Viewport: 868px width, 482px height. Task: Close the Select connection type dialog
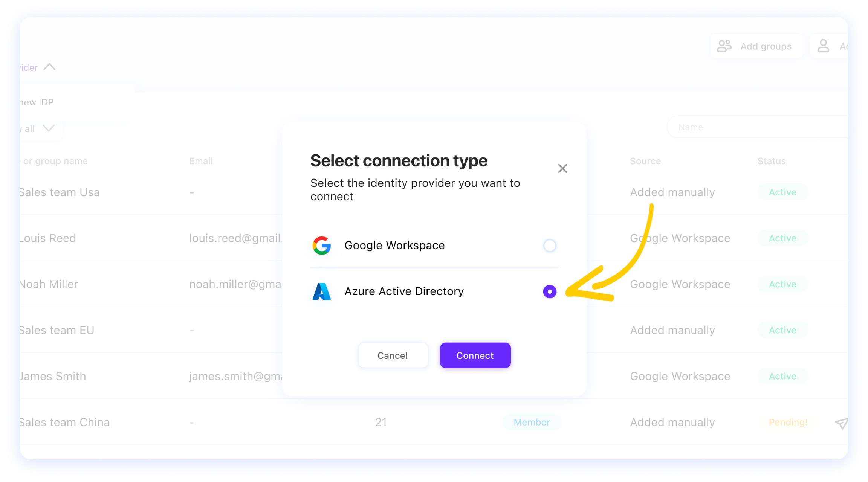[x=562, y=168]
